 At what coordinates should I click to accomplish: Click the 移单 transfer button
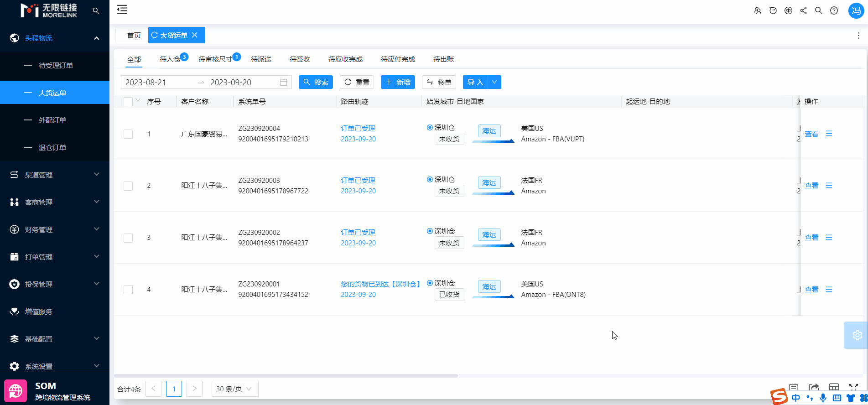pos(439,82)
